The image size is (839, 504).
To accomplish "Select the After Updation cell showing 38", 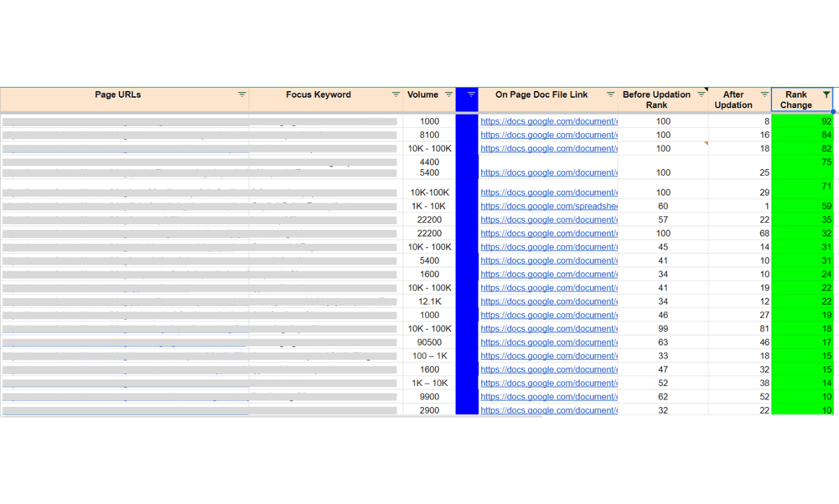I will pyautogui.click(x=740, y=383).
